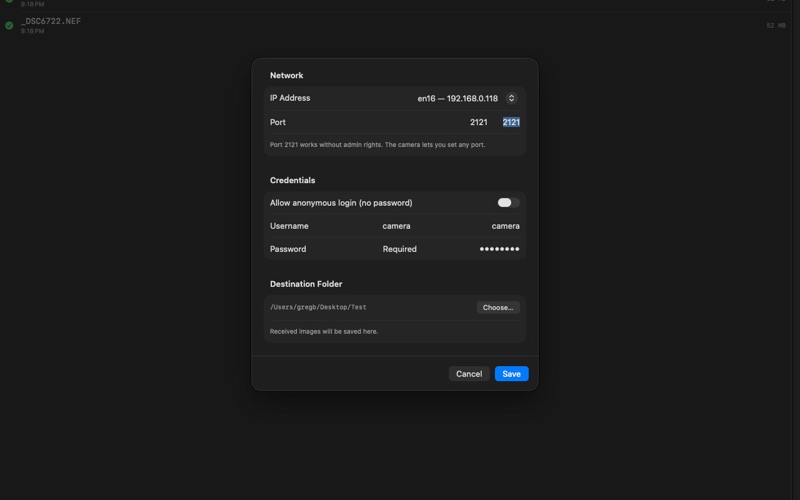The image size is (800, 500).
Task: Click the en16 — 192.168.0.118 value
Action: [x=457, y=98]
